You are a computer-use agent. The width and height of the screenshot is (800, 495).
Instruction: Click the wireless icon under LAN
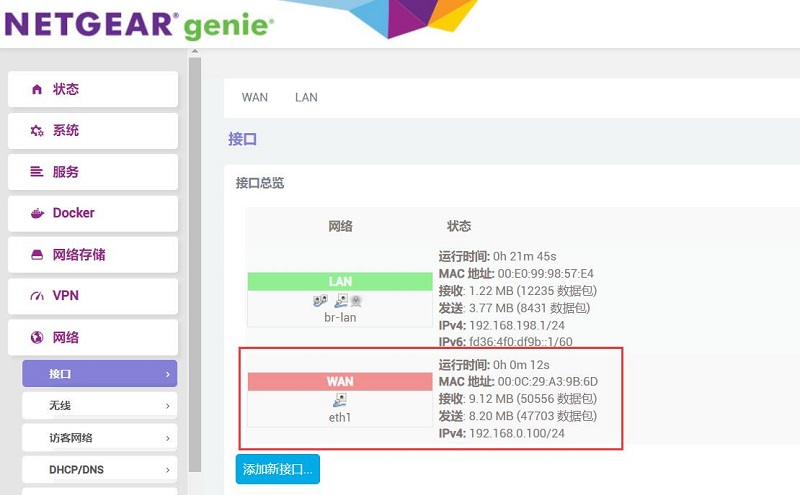(x=356, y=301)
